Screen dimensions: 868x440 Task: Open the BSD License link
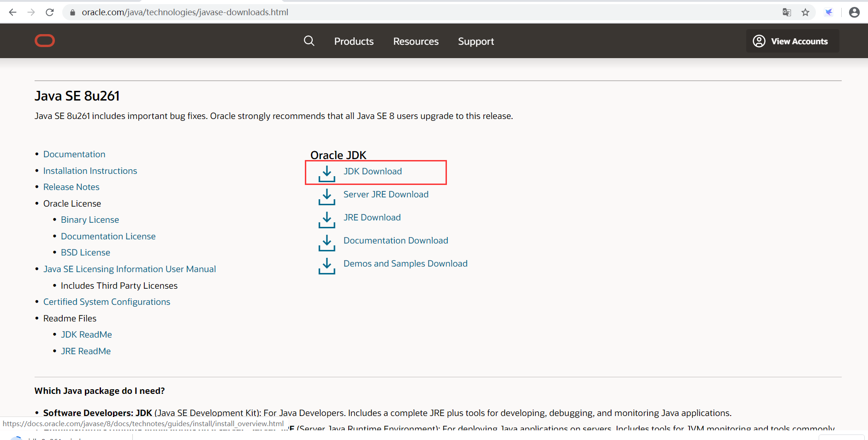(85, 252)
